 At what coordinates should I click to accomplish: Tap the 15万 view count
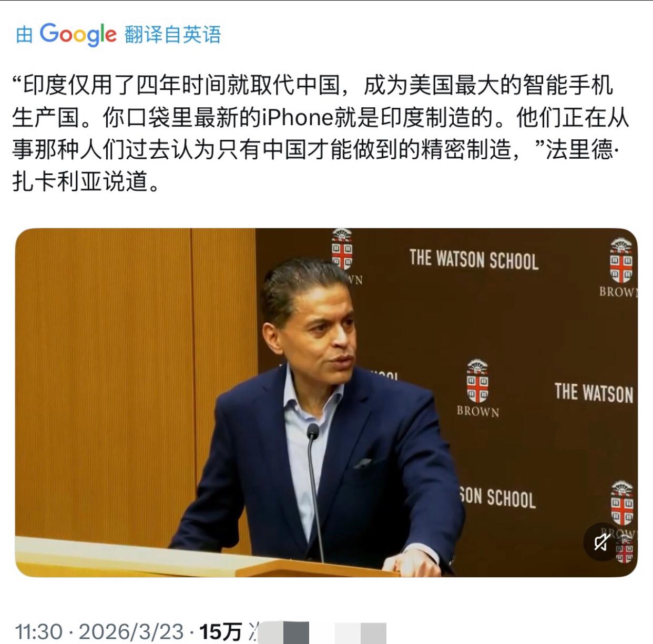tap(220, 631)
